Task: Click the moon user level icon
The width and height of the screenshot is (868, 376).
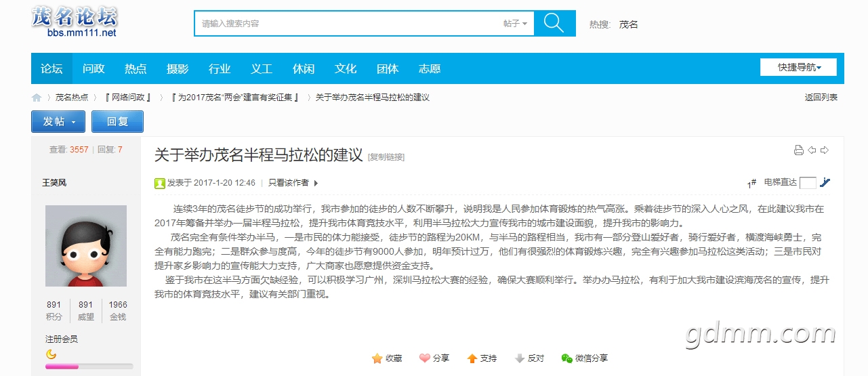Action: 51,354
